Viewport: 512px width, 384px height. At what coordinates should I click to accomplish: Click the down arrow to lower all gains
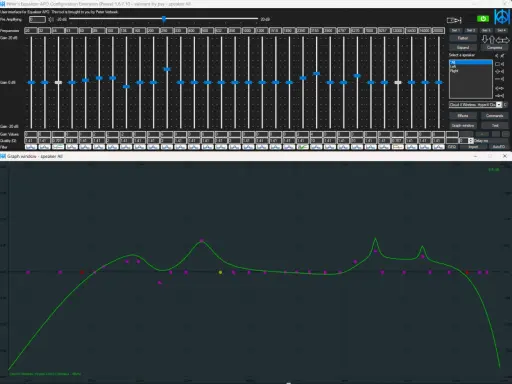485,39
